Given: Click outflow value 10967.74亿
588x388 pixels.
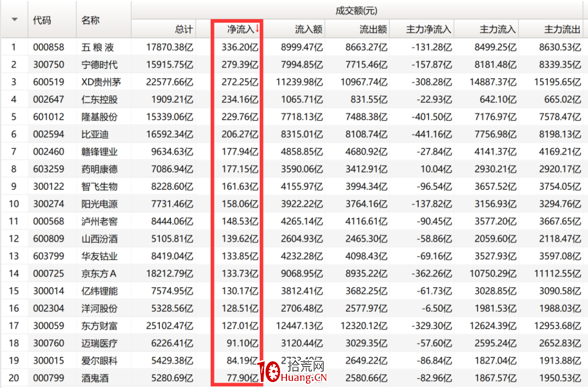Looking at the screenshot, I should [x=364, y=82].
